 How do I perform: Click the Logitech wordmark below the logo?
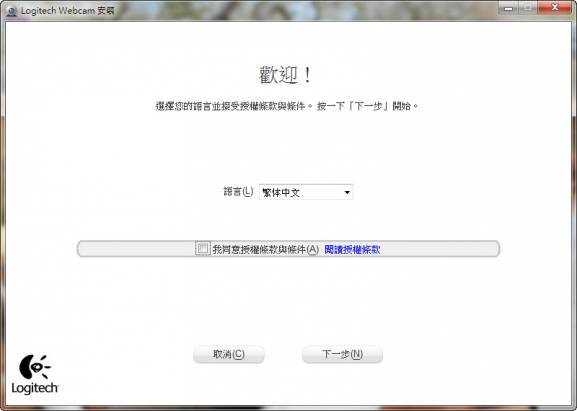pos(35,388)
